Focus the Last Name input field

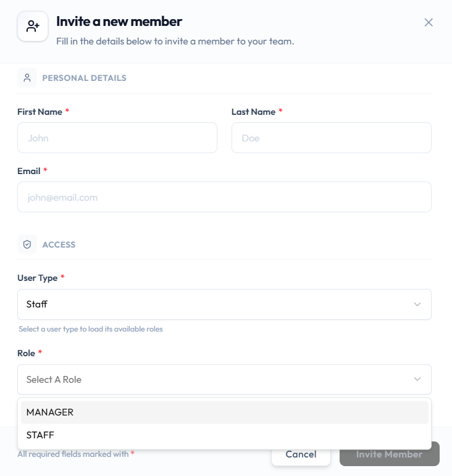point(332,138)
